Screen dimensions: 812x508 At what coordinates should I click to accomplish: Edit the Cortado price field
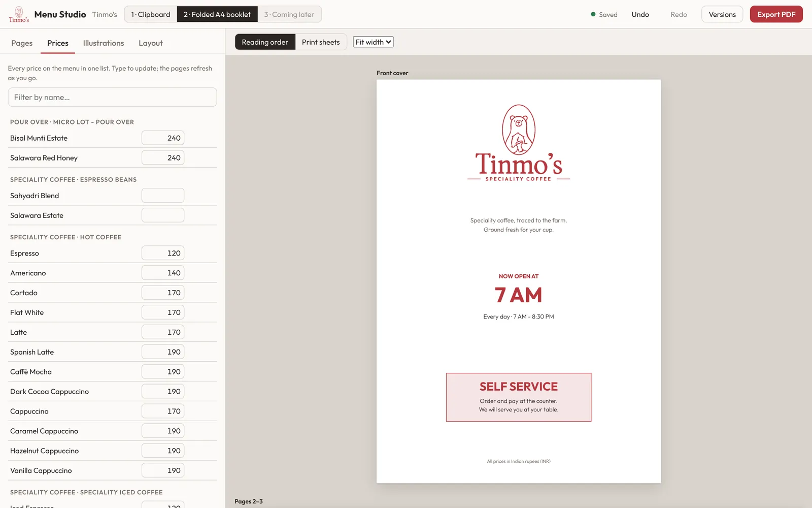pos(163,293)
